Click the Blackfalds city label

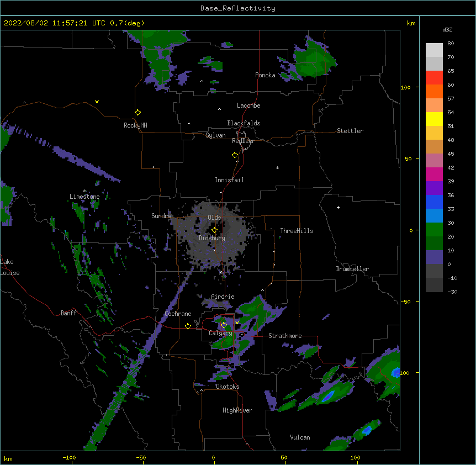pyautogui.click(x=244, y=123)
